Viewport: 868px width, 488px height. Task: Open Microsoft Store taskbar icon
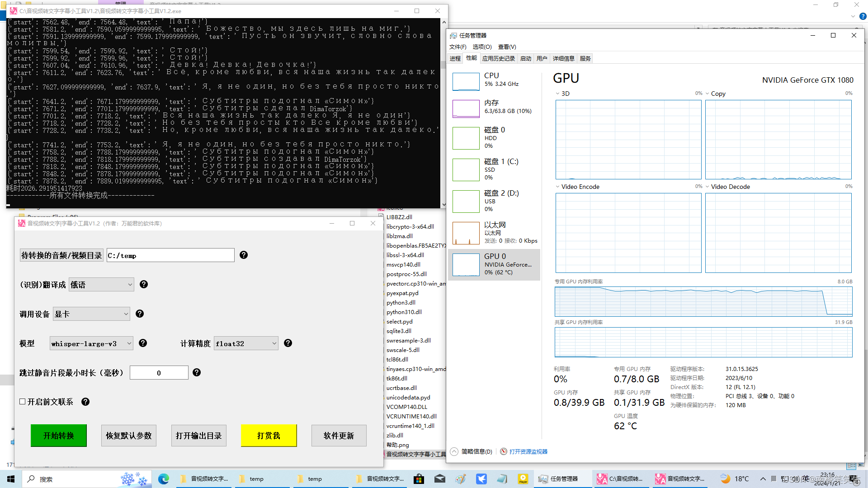pyautogui.click(x=419, y=479)
